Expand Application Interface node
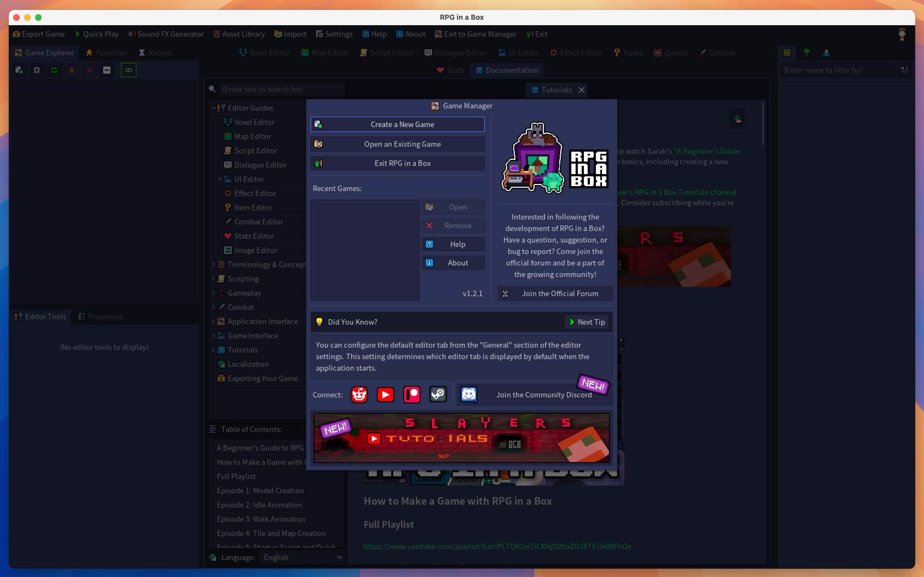The width and height of the screenshot is (924, 577). coord(213,321)
